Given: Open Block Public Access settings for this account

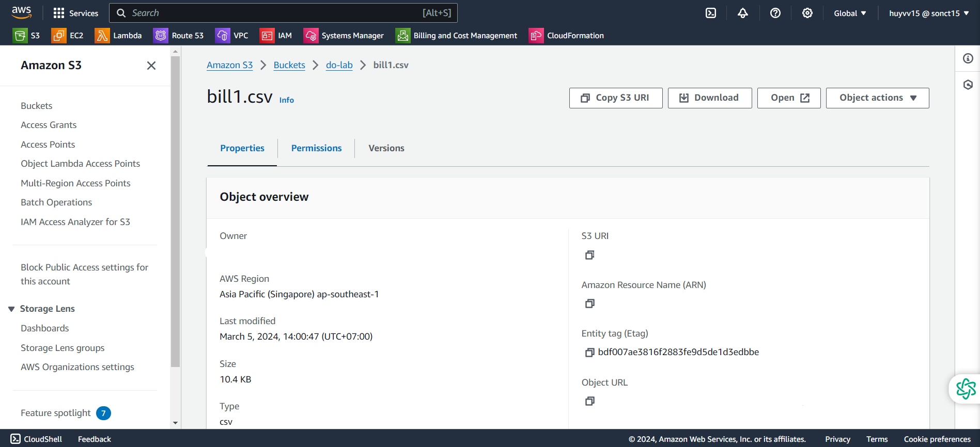Looking at the screenshot, I should [x=85, y=274].
